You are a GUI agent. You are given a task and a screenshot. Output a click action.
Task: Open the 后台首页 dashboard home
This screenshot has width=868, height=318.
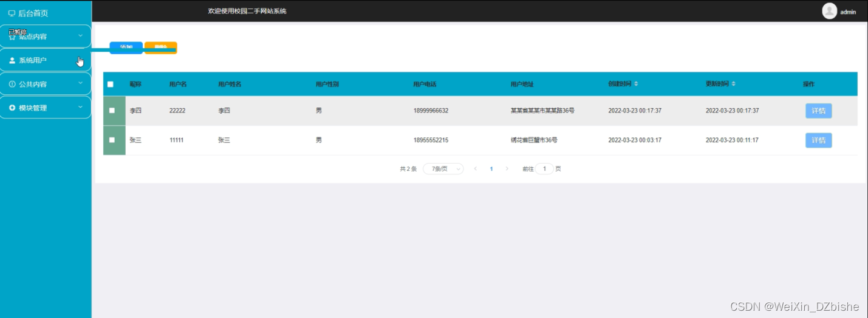point(46,13)
